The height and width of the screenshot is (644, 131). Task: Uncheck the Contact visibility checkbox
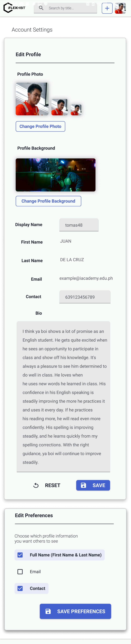pos(20,588)
